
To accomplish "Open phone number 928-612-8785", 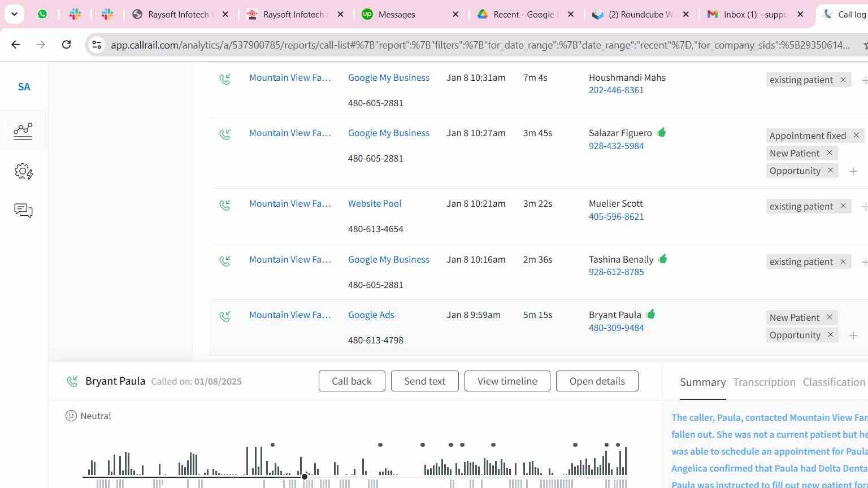I will coord(616,272).
